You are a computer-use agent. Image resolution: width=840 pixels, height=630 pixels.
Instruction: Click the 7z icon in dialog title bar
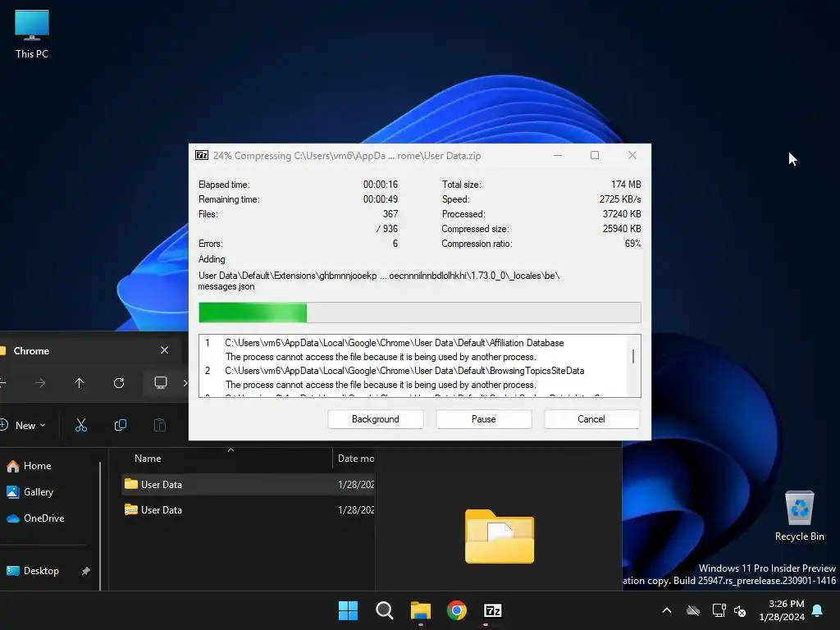202,155
